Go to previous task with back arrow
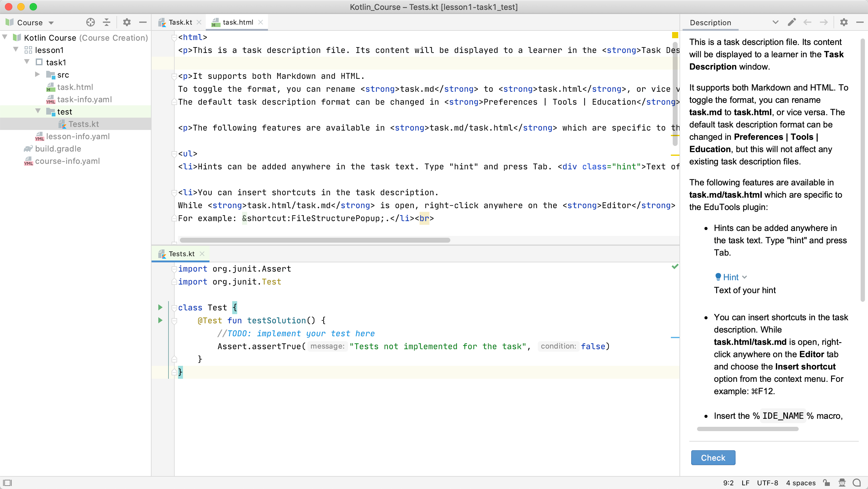 (x=807, y=22)
